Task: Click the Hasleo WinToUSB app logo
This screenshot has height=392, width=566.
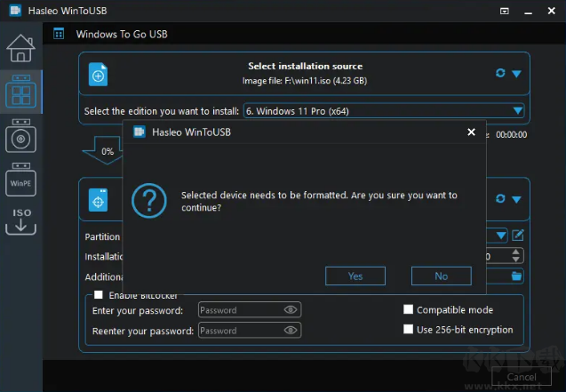Action: coord(15,11)
